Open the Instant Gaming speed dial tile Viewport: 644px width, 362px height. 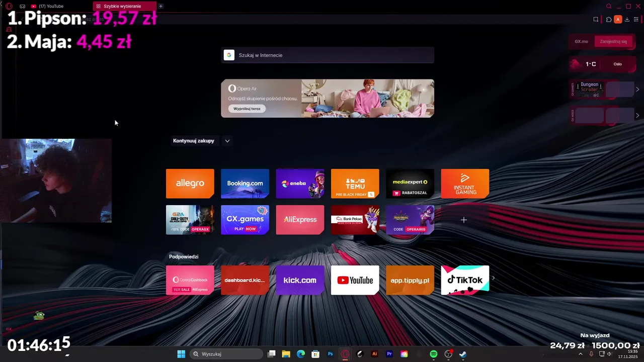coord(465,184)
